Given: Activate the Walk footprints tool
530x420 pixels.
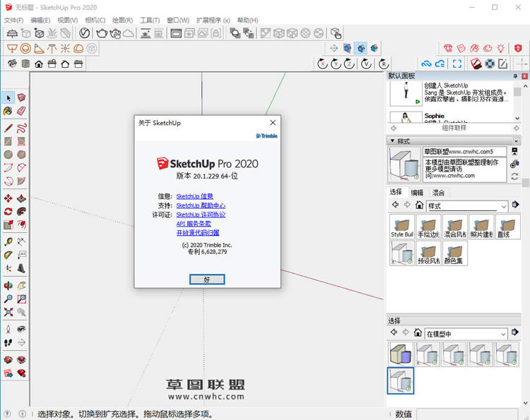Looking at the screenshot, I should tap(8, 342).
